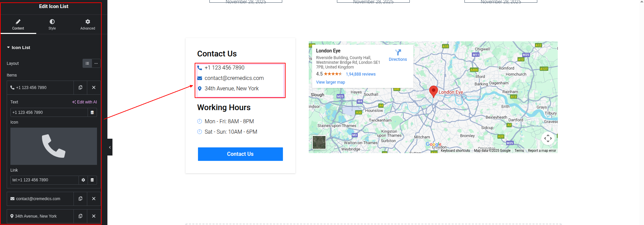Duplicate the 34th Avenue, New York item
Image resolution: width=644 pixels, height=225 pixels.
pos(80,216)
